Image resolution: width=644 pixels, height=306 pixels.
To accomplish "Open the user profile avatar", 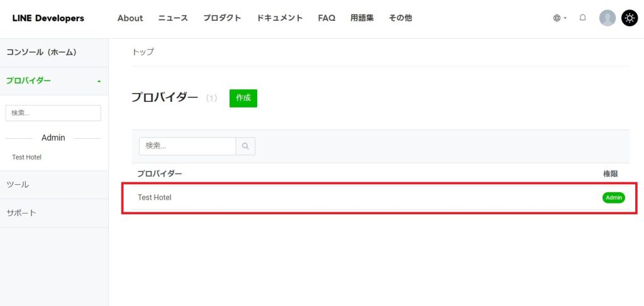I will click(607, 18).
